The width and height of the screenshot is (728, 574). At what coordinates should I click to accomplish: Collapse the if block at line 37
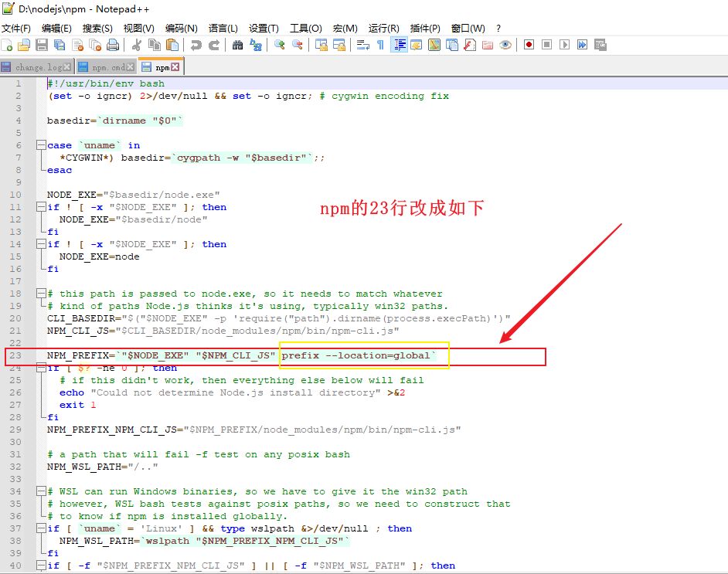41,528
